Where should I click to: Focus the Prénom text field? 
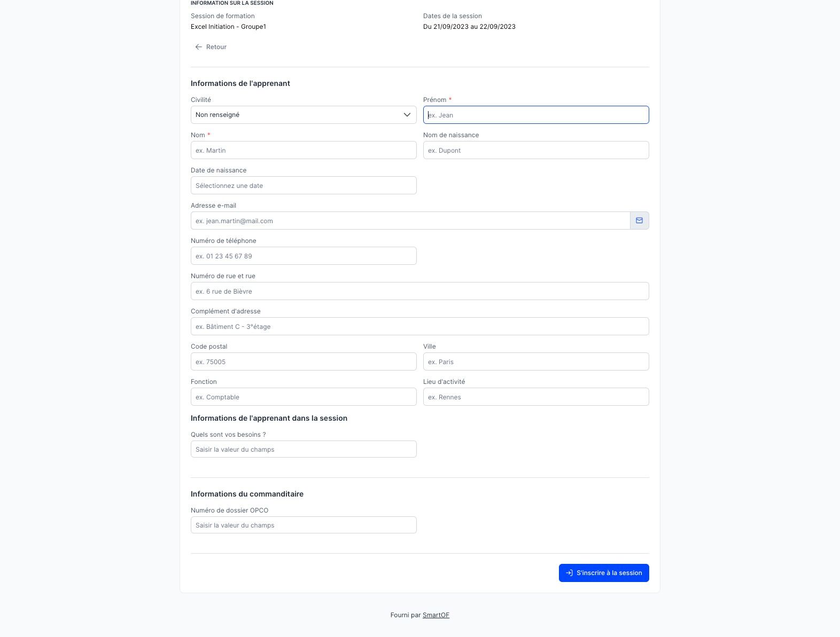536,115
